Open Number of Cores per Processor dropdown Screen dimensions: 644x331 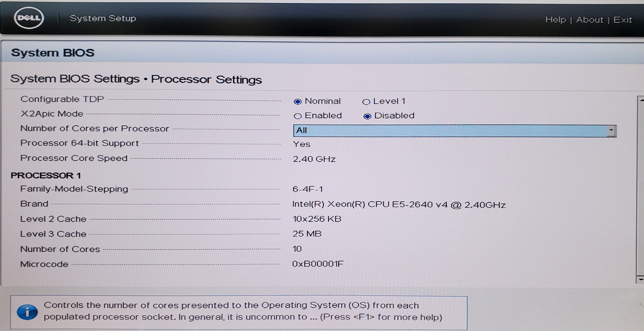coord(454,131)
